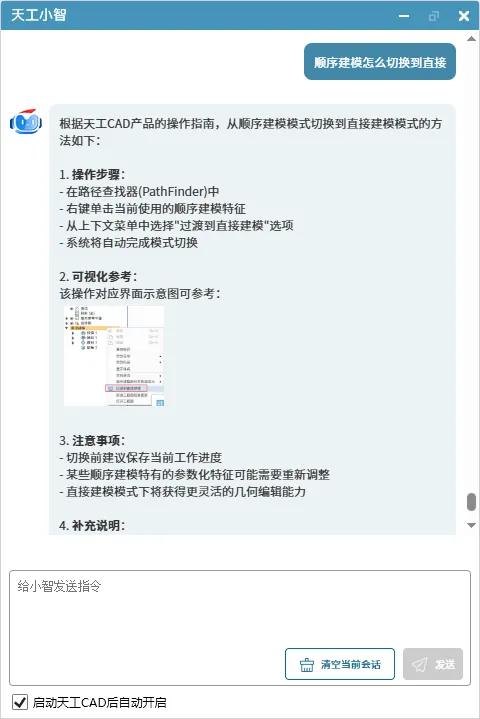Image resolution: width=480 pixels, height=719 pixels.
Task: Click the 1. 操作步骤 heading
Action: click(x=92, y=175)
